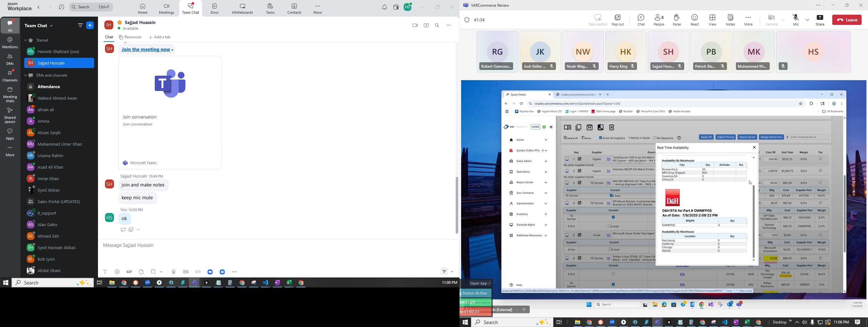The image size is (868, 327).
Task: Open dropdown beside Join the meeting now
Action: pyautogui.click(x=173, y=50)
